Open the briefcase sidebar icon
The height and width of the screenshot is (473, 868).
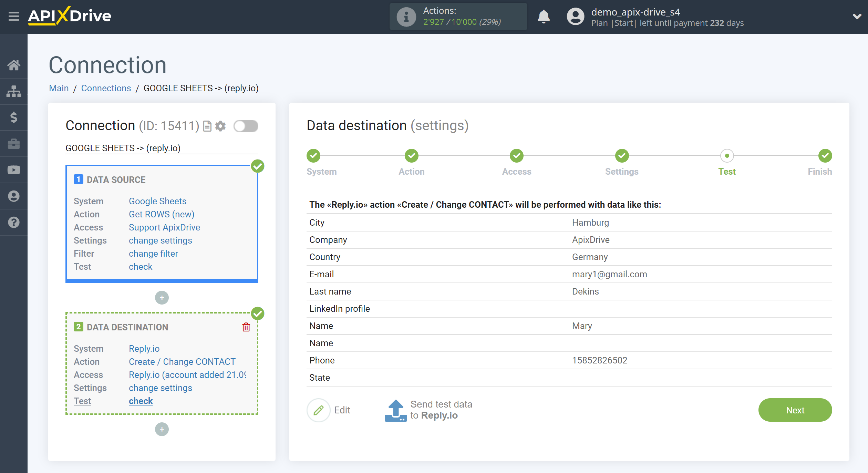pyautogui.click(x=14, y=144)
